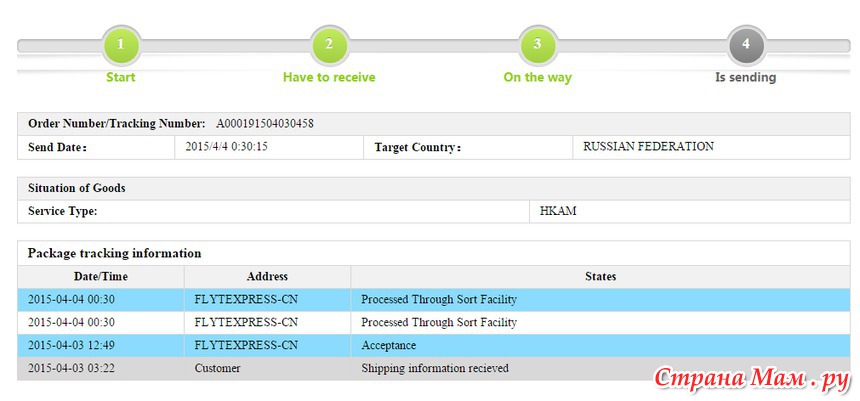Select the 'Have to receive' step label

329,77
